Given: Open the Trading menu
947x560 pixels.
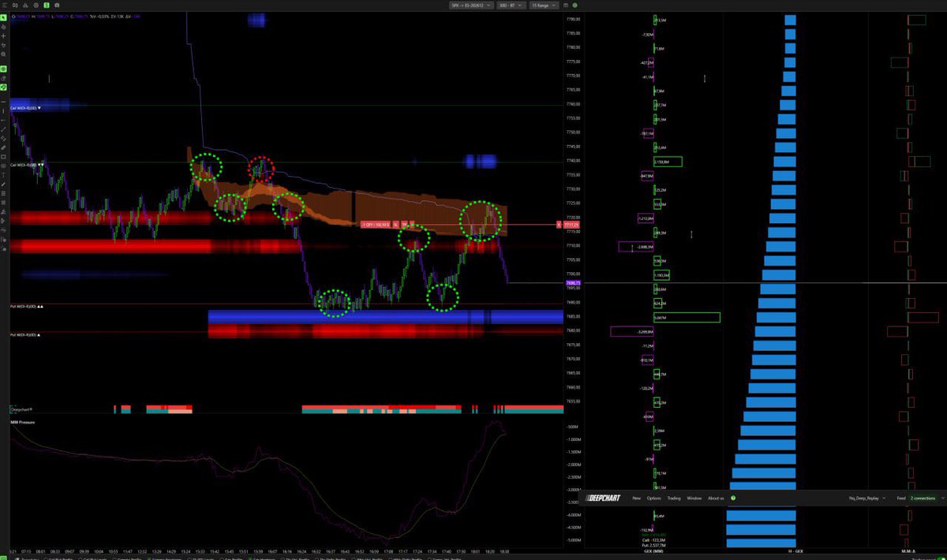Looking at the screenshot, I should click(x=674, y=498).
